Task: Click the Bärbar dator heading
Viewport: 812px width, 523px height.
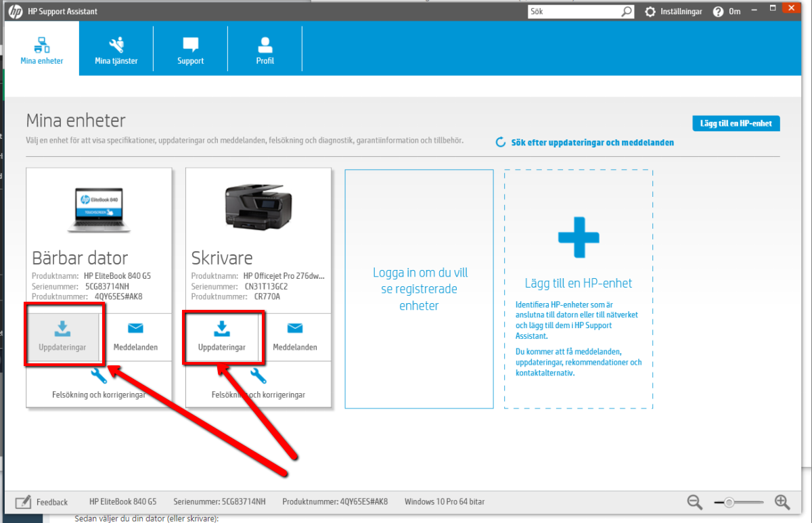Action: point(80,258)
